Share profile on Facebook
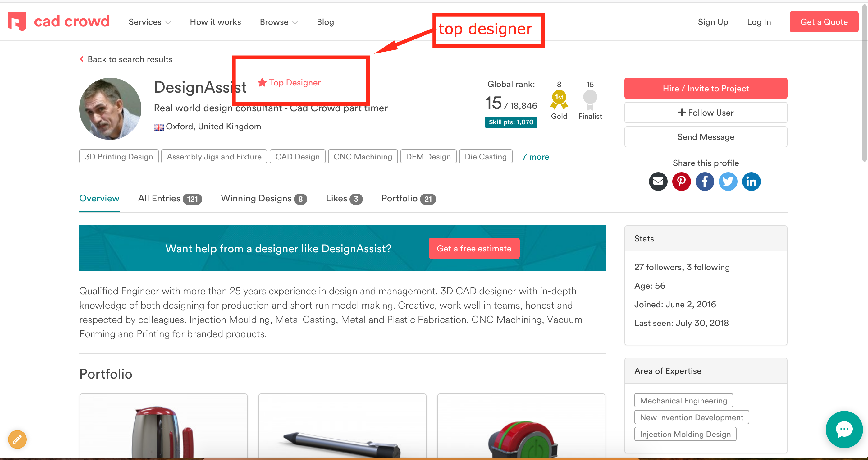Screen dimensions: 868x460 click(x=705, y=181)
